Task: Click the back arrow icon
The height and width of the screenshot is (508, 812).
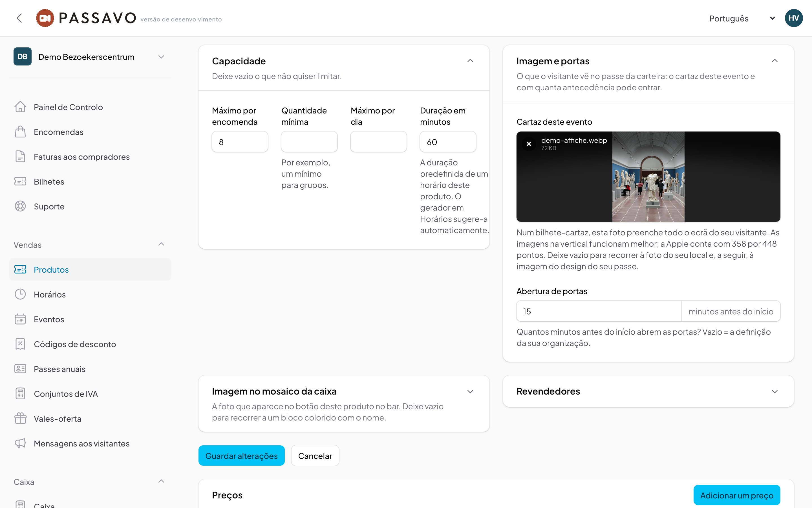Action: click(19, 18)
